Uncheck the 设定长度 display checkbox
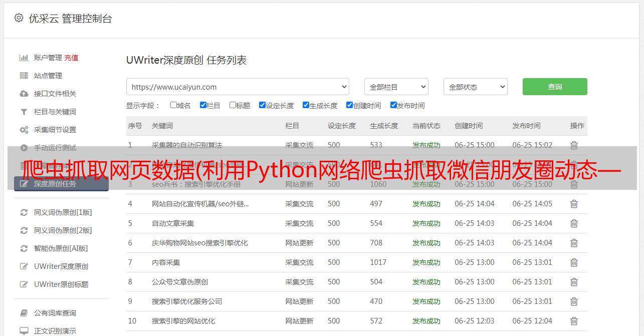The image size is (644, 336). (x=262, y=105)
